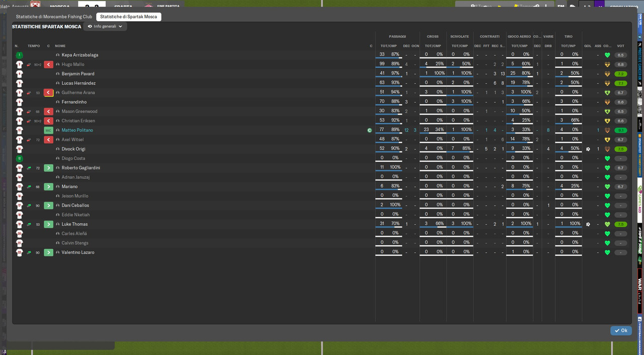644x355 pixels.
Task: Click the Gioco Aereo column group header
Action: point(520,36)
